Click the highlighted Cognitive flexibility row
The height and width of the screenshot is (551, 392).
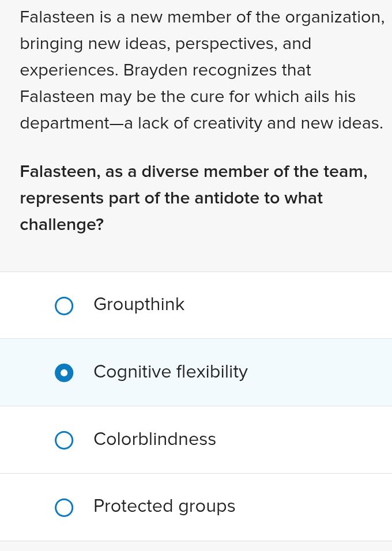[x=196, y=372]
